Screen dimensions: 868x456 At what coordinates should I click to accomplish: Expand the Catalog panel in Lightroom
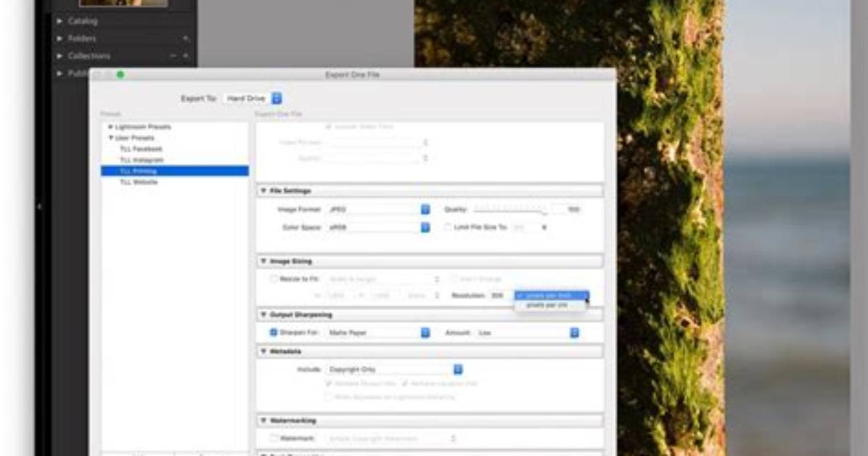point(60,21)
